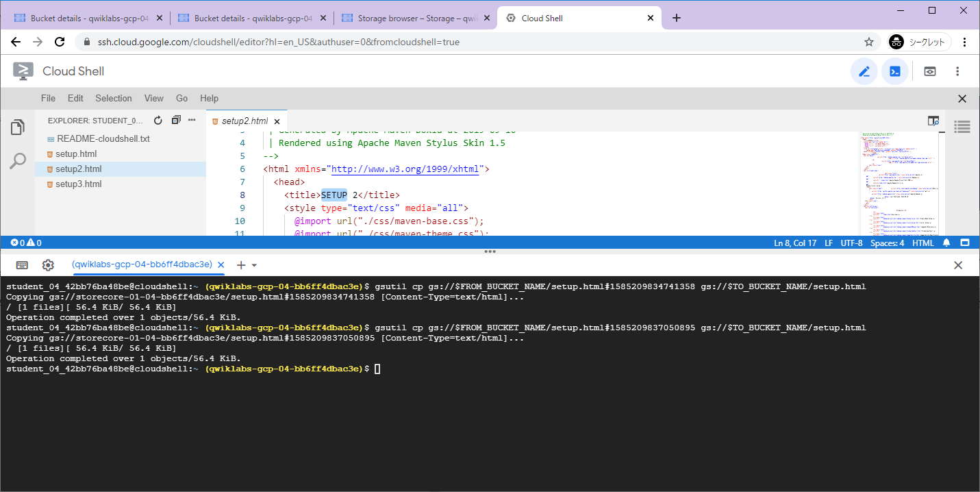Open incognito profile badge
This screenshot has height=492, width=980.
920,42
